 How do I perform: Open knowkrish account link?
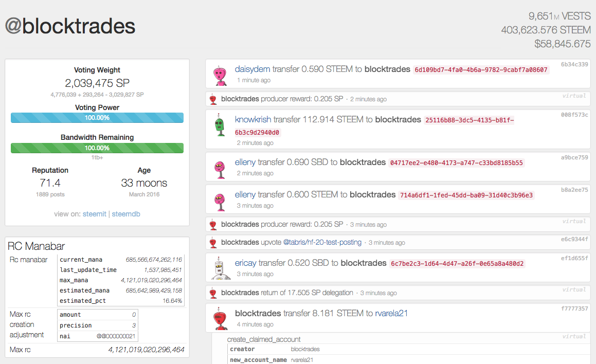[x=253, y=119]
